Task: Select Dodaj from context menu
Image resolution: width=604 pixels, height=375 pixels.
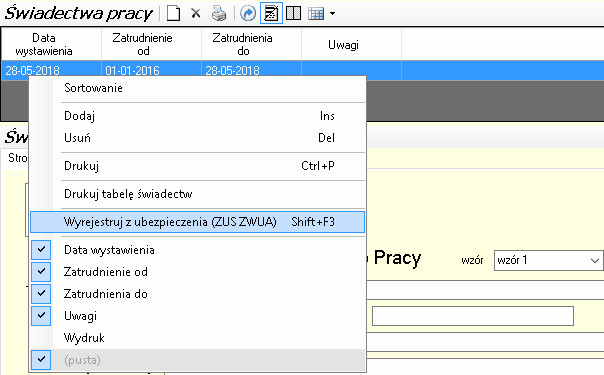Action: click(x=197, y=116)
